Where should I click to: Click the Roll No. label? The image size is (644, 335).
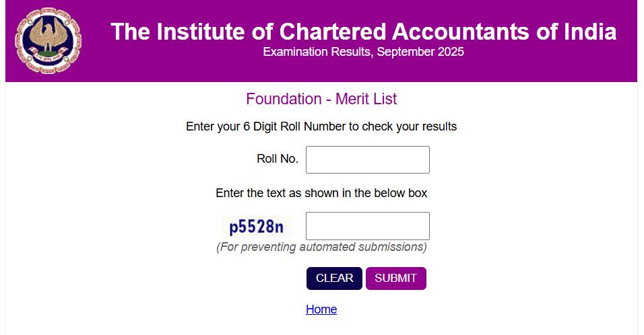click(278, 159)
